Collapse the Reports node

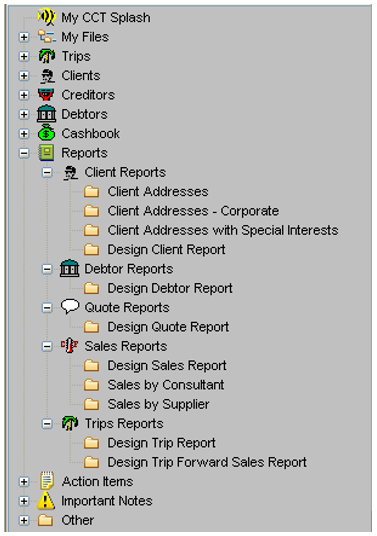click(x=24, y=153)
